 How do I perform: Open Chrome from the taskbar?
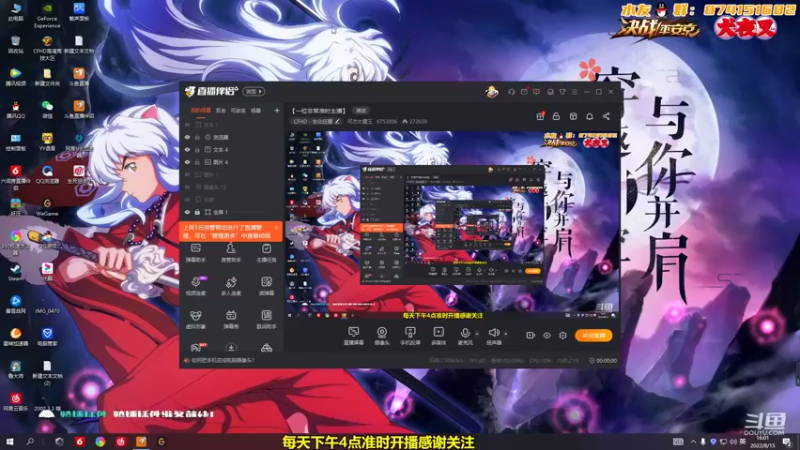[100, 442]
